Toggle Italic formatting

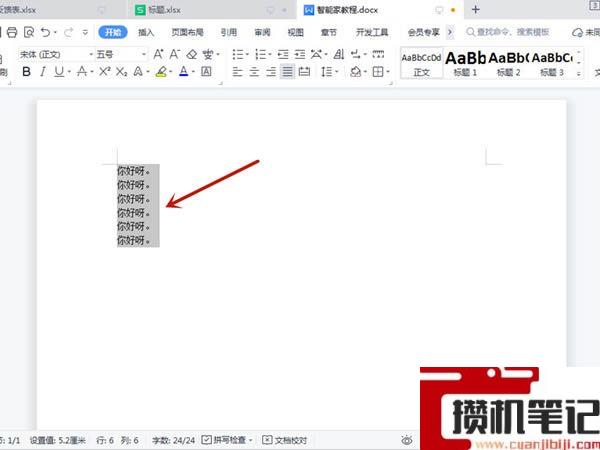(x=43, y=72)
